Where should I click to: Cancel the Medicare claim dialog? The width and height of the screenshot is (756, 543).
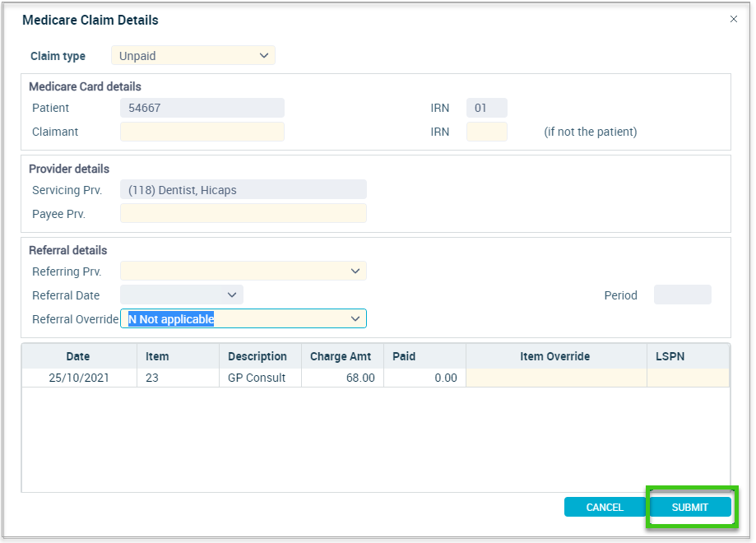(605, 508)
